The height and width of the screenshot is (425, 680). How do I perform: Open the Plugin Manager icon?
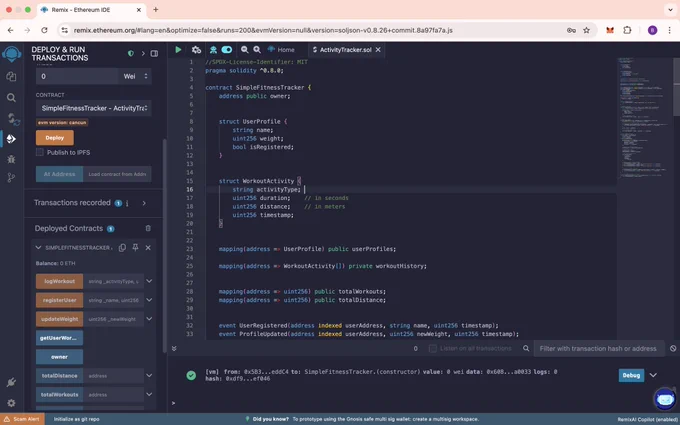coord(11,382)
